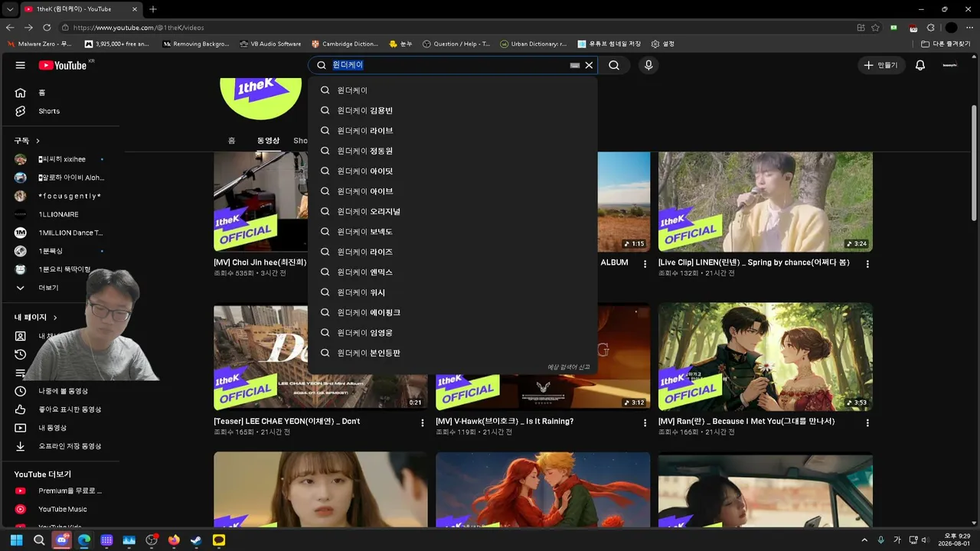
Task: Switch to the channel 홈 tab
Action: [x=231, y=141]
